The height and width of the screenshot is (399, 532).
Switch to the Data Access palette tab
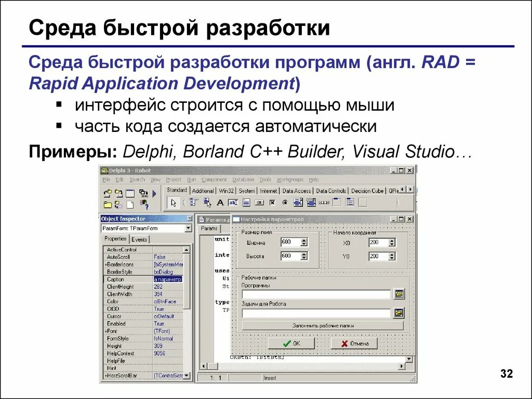pyautogui.click(x=297, y=191)
